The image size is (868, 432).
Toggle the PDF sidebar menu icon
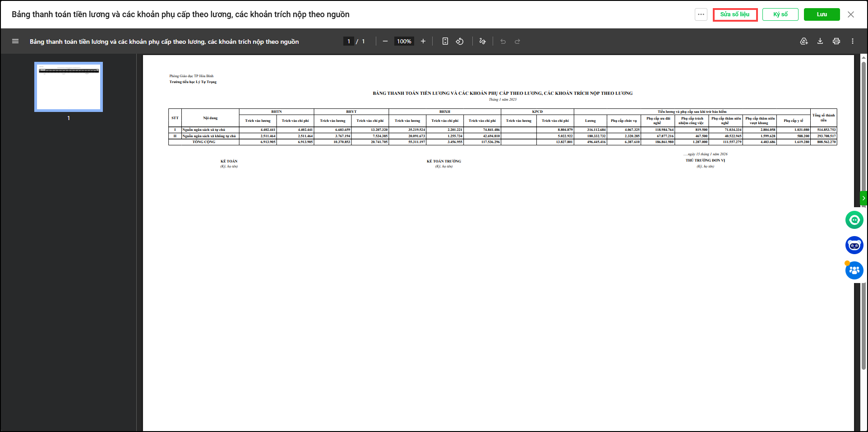pyautogui.click(x=15, y=41)
